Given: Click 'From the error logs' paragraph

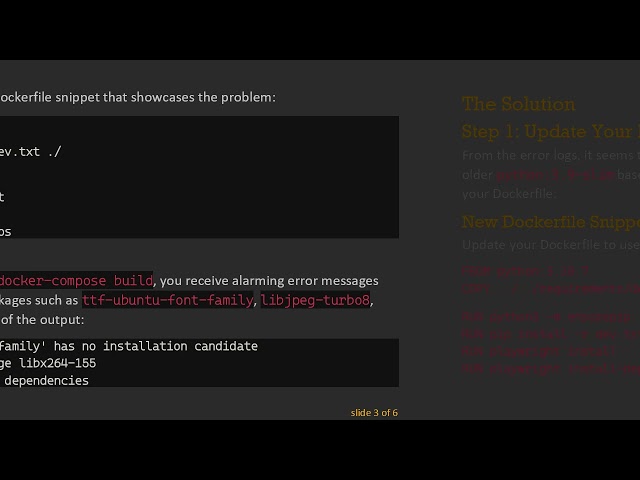Looking at the screenshot, I should tap(551, 174).
